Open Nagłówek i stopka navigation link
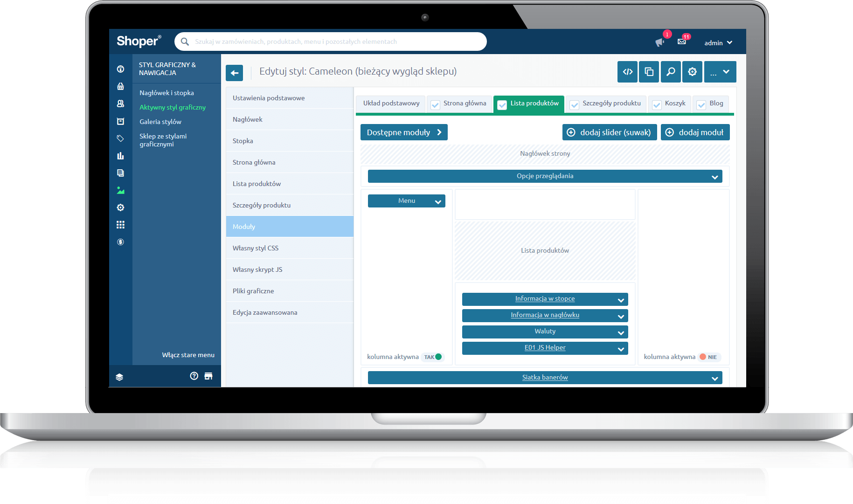 (x=166, y=93)
